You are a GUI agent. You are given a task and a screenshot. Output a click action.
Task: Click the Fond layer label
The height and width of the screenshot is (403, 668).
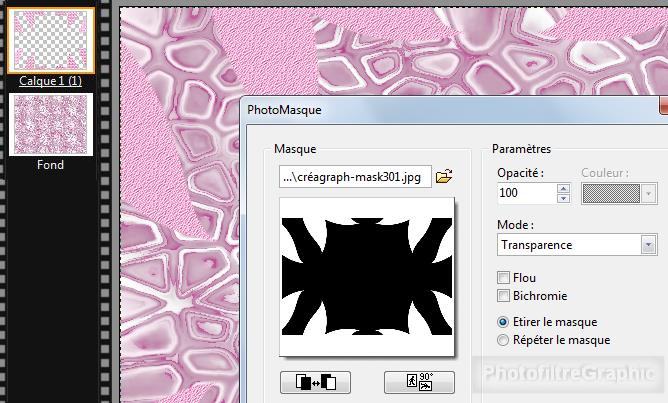pyautogui.click(x=50, y=165)
